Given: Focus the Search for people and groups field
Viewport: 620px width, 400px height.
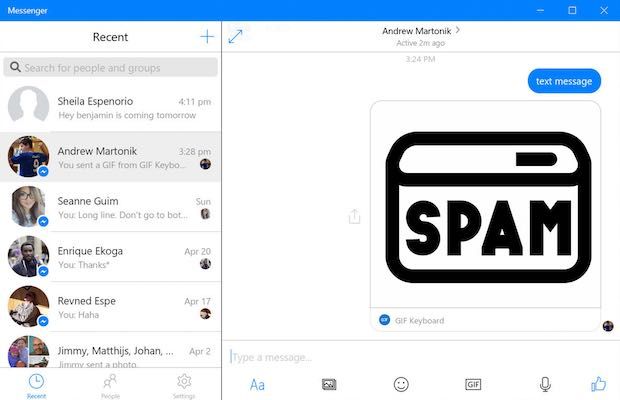Looking at the screenshot, I should [110, 67].
